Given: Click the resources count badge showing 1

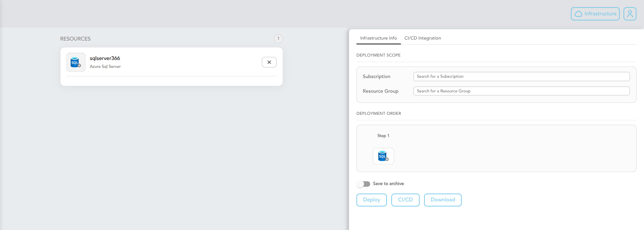Looking at the screenshot, I should (278, 39).
